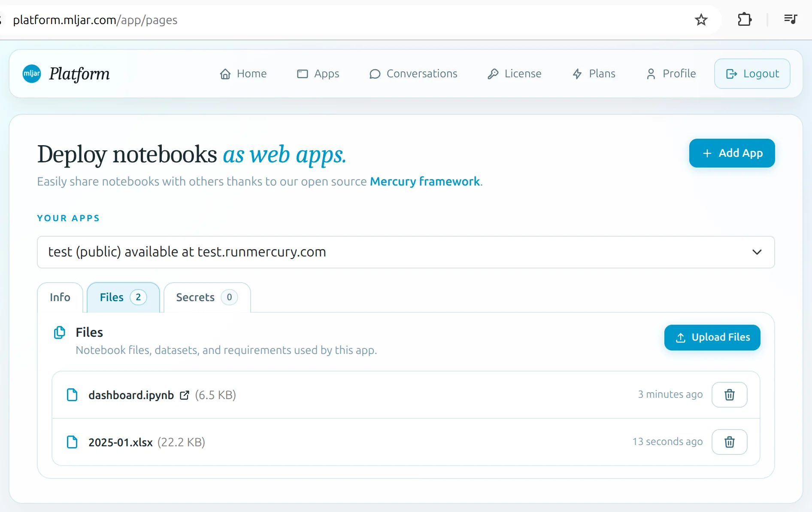Click the '(22.2 KB)' size text
Screen dimensions: 812x512
click(181, 442)
